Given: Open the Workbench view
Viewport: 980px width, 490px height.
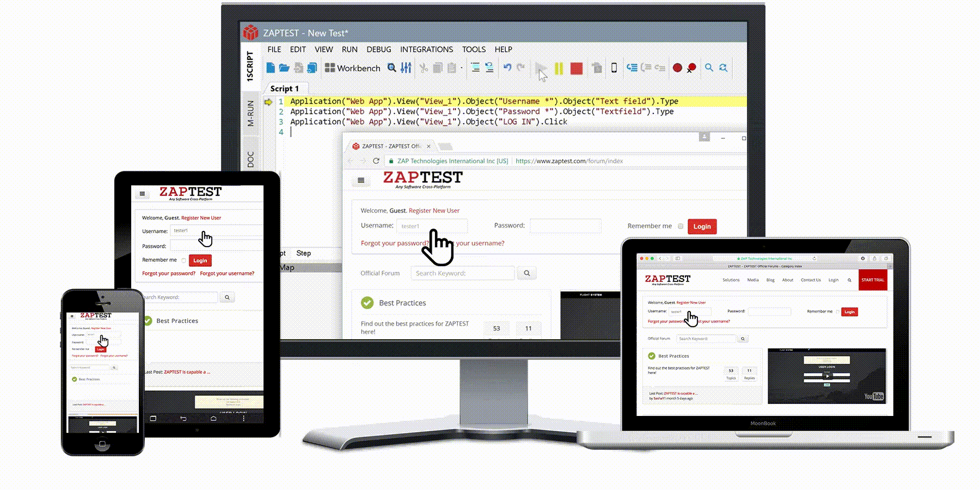Looking at the screenshot, I should click(352, 68).
